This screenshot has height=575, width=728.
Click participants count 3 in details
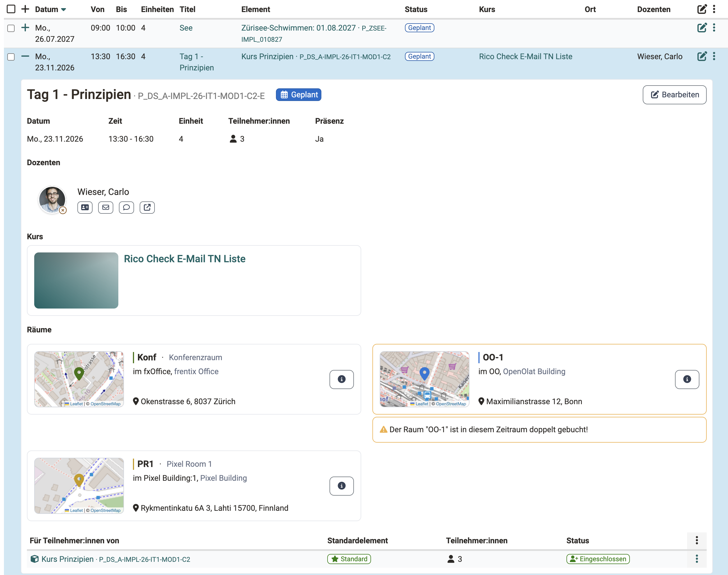point(237,139)
